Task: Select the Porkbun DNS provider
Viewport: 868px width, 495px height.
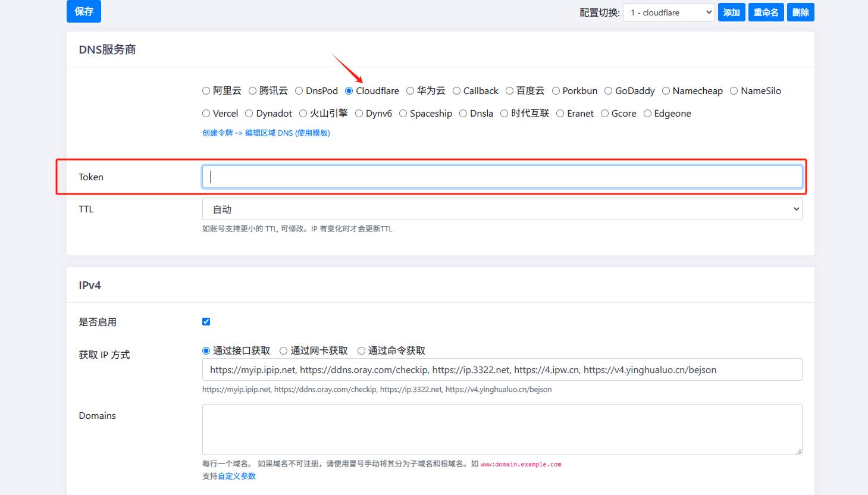Action: [556, 90]
